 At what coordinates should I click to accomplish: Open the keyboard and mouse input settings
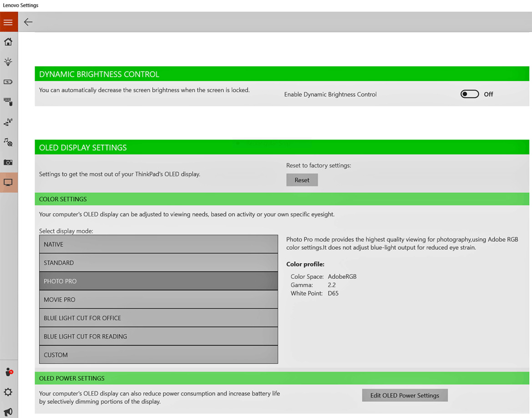[x=8, y=102]
